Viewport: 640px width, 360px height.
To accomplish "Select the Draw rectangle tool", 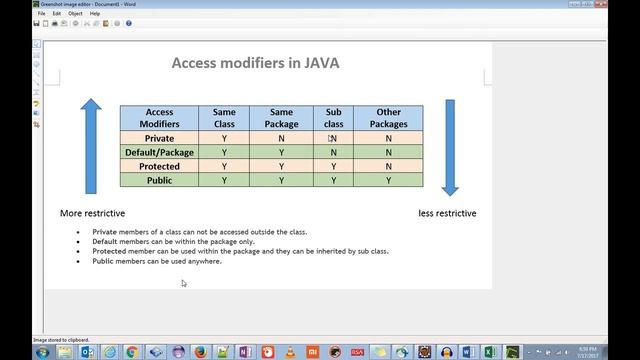I will coord(37,55).
